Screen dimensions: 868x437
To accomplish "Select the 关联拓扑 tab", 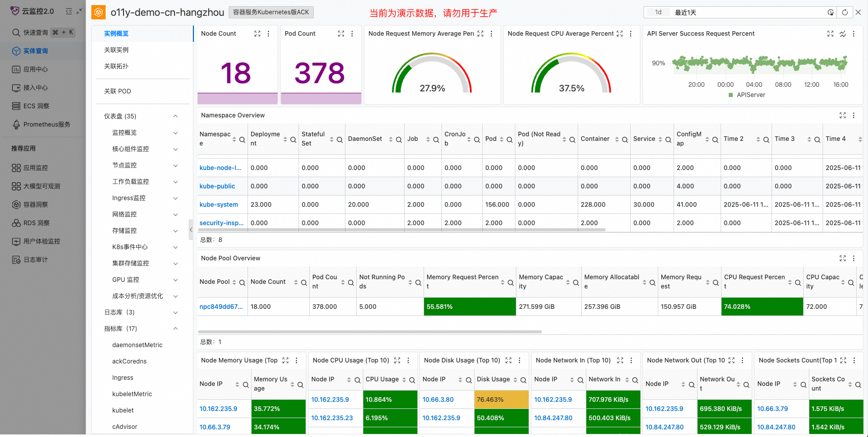I will point(116,66).
